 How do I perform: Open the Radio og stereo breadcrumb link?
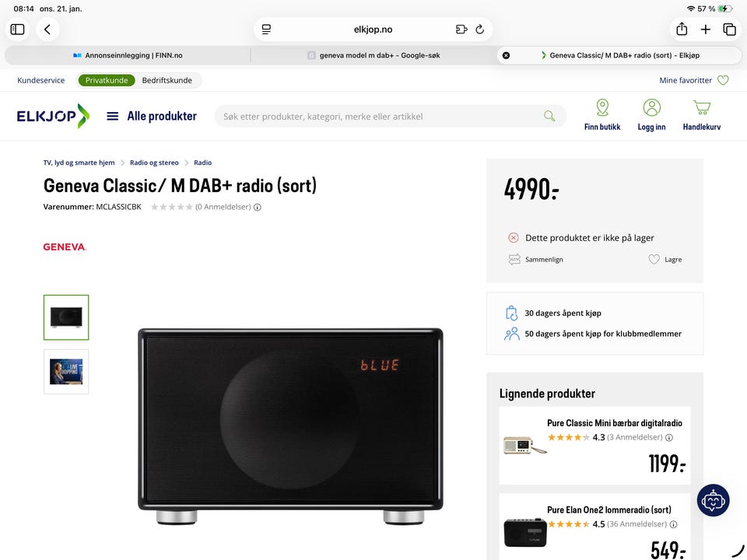pyautogui.click(x=154, y=163)
